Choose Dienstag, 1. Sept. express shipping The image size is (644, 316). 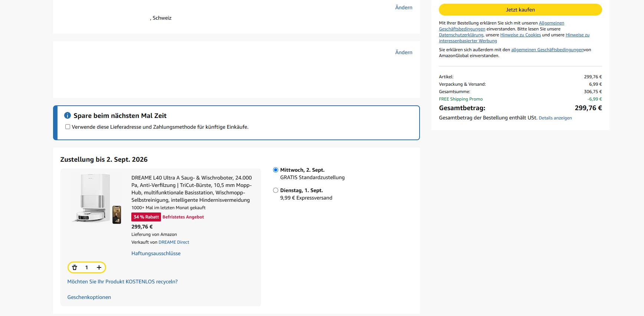[x=276, y=190]
